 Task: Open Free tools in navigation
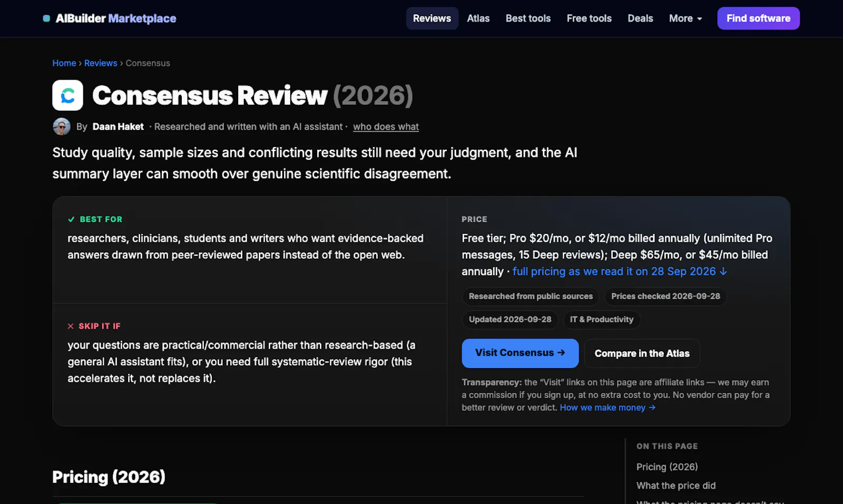tap(589, 18)
